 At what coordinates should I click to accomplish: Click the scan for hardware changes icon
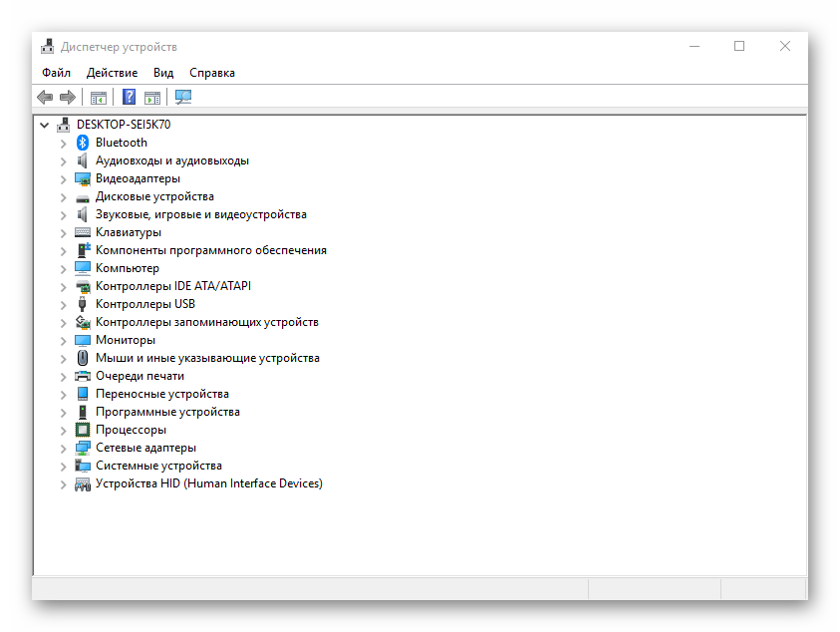[183, 97]
